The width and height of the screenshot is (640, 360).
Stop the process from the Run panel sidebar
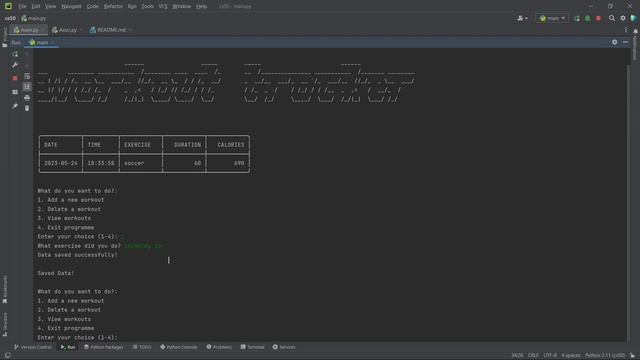point(15,78)
